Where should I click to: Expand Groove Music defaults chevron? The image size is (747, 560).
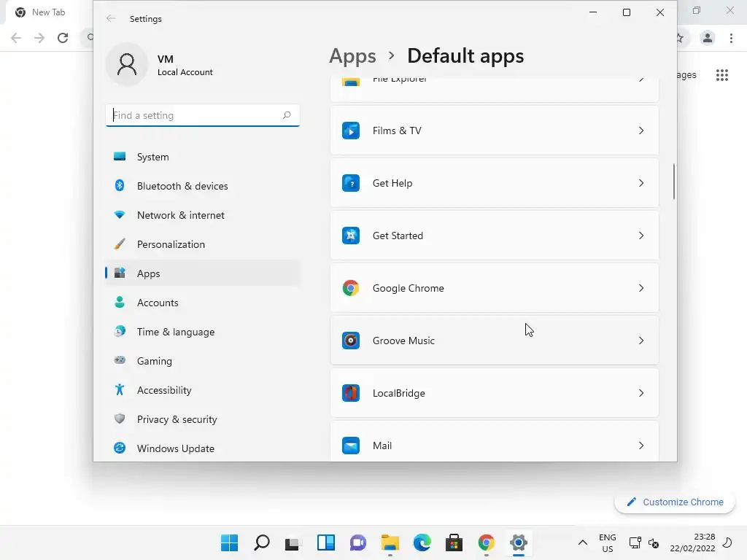(x=641, y=341)
